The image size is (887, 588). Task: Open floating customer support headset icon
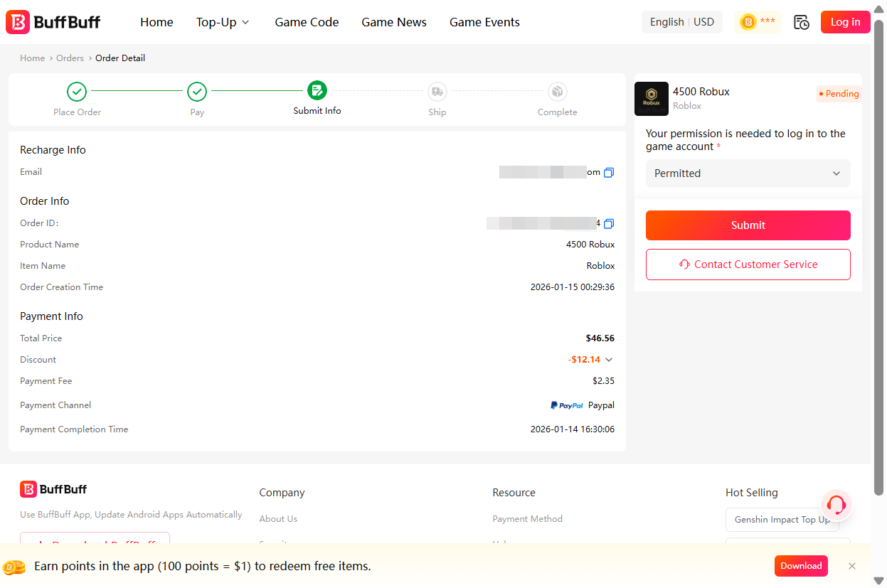pyautogui.click(x=836, y=505)
